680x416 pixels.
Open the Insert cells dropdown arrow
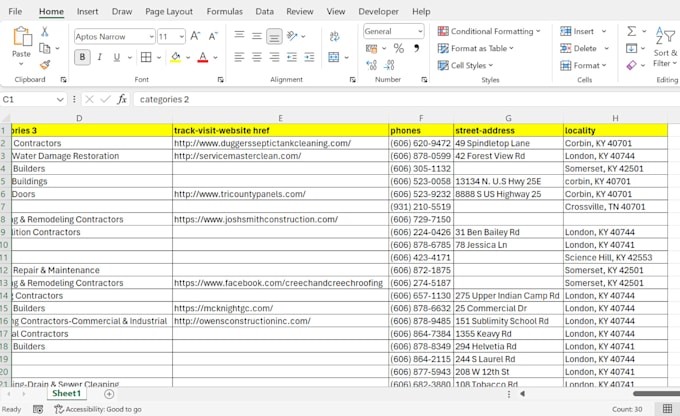tap(604, 31)
